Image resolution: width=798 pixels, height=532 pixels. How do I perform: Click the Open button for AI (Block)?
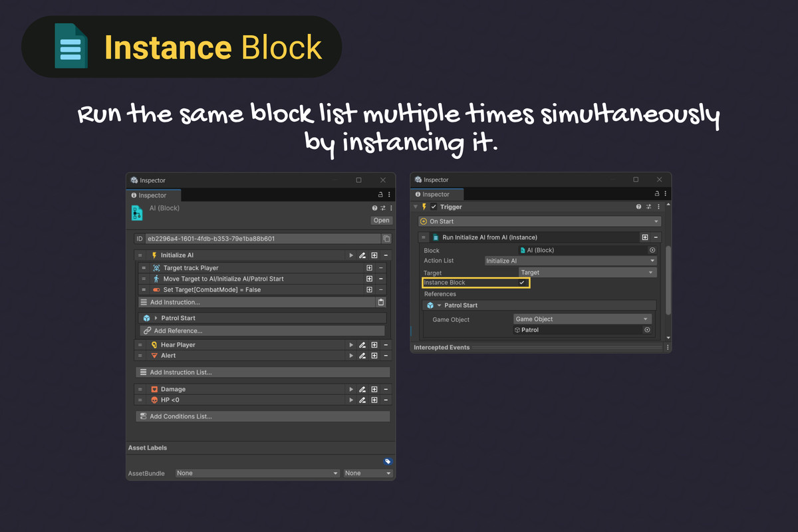382,221
